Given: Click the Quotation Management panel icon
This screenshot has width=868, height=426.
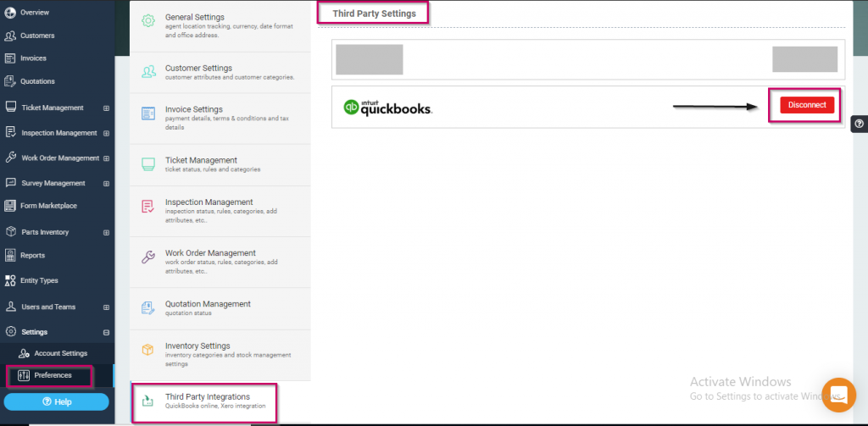Looking at the screenshot, I should (x=147, y=308).
